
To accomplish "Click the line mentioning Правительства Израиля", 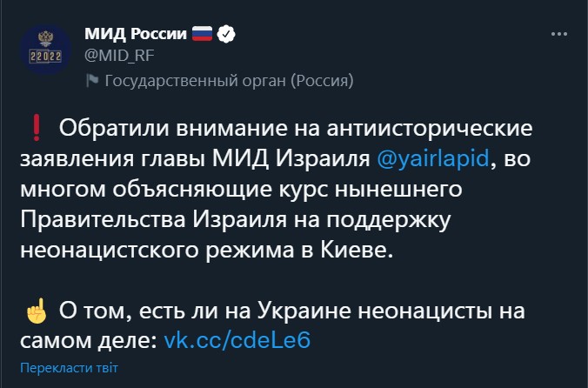I will 236,219.
